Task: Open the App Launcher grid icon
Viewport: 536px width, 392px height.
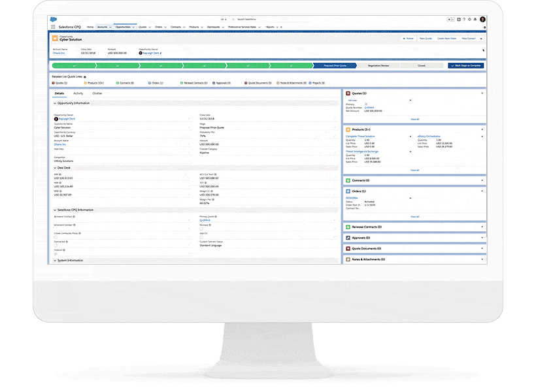Action: (53, 27)
